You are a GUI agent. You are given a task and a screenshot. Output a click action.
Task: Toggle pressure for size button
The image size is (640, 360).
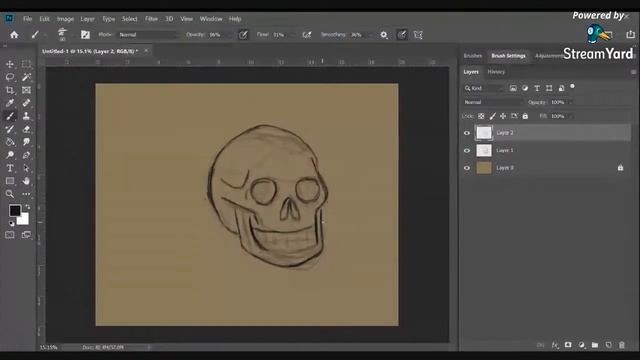402,35
